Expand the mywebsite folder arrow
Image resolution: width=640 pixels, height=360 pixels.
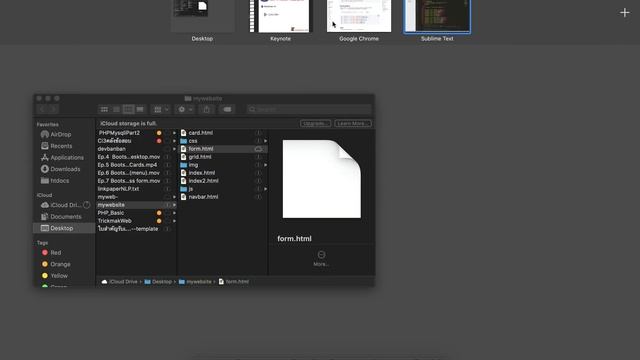(174, 205)
